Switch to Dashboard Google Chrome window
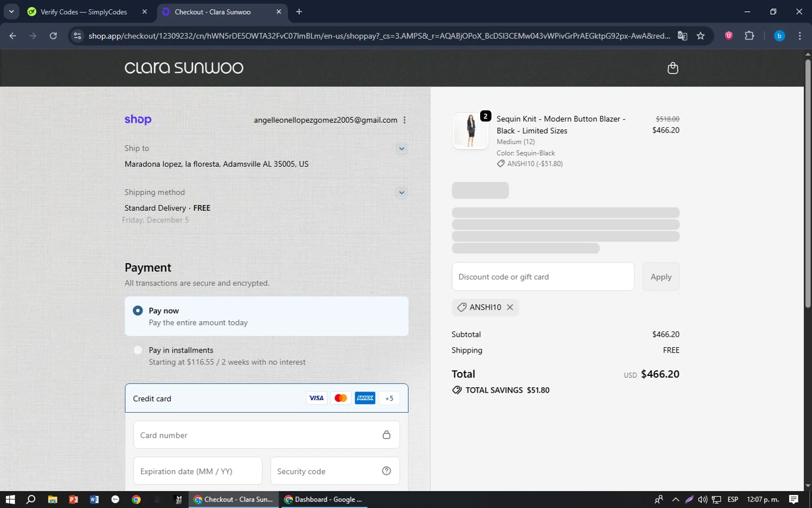 [324, 499]
